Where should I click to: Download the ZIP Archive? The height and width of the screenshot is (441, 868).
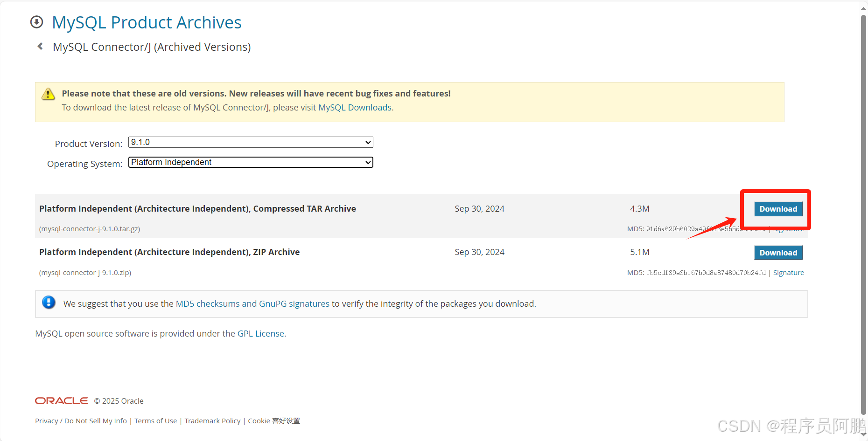pos(778,253)
